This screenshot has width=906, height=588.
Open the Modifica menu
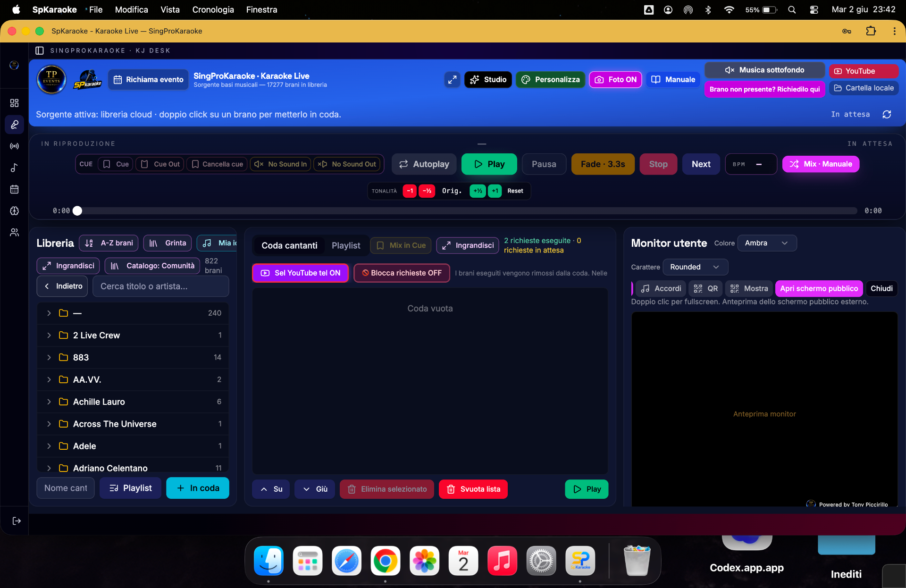(132, 10)
